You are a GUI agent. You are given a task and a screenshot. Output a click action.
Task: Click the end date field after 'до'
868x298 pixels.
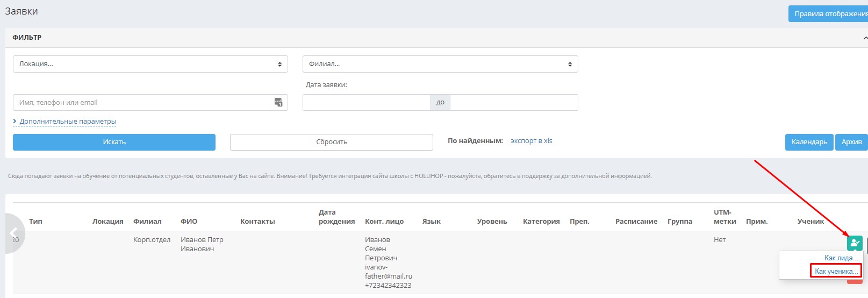coord(514,102)
